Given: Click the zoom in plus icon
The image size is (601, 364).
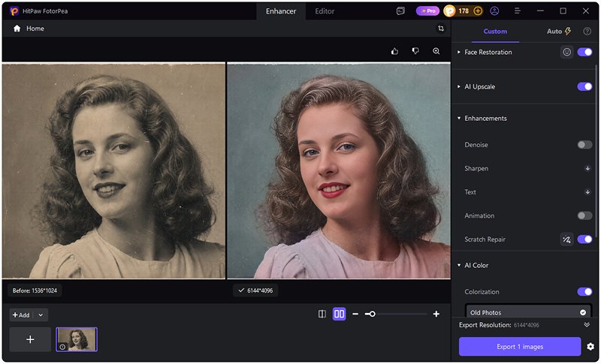Looking at the screenshot, I should (x=436, y=314).
